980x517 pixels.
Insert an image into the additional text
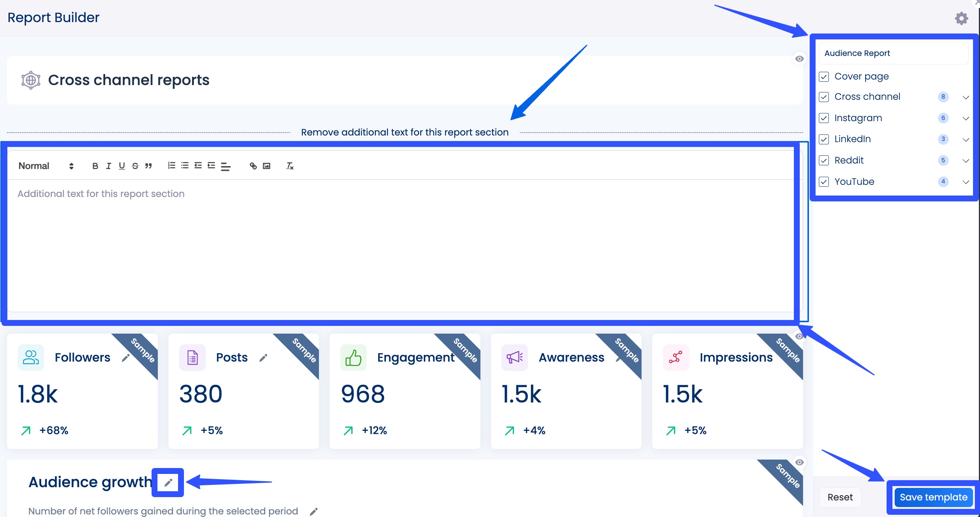click(x=266, y=166)
